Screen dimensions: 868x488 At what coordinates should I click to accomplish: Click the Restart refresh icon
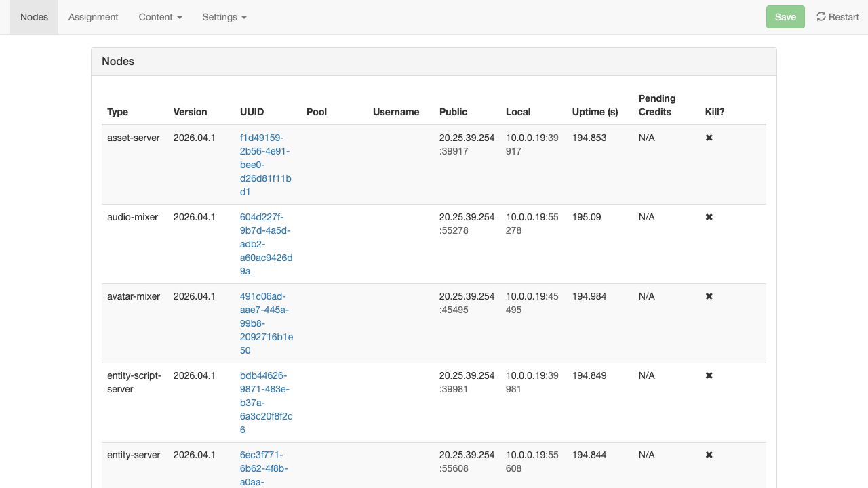821,16
